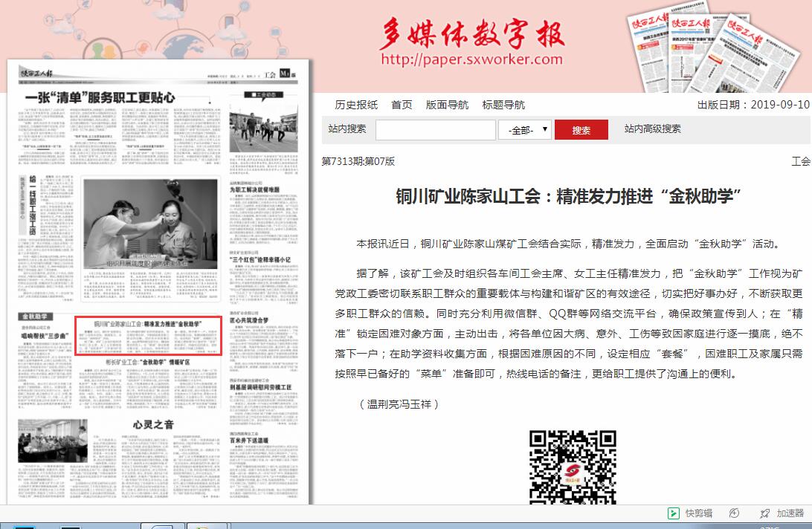Click the 站内搜索 text input field
The height and width of the screenshot is (529, 812).
(435, 130)
